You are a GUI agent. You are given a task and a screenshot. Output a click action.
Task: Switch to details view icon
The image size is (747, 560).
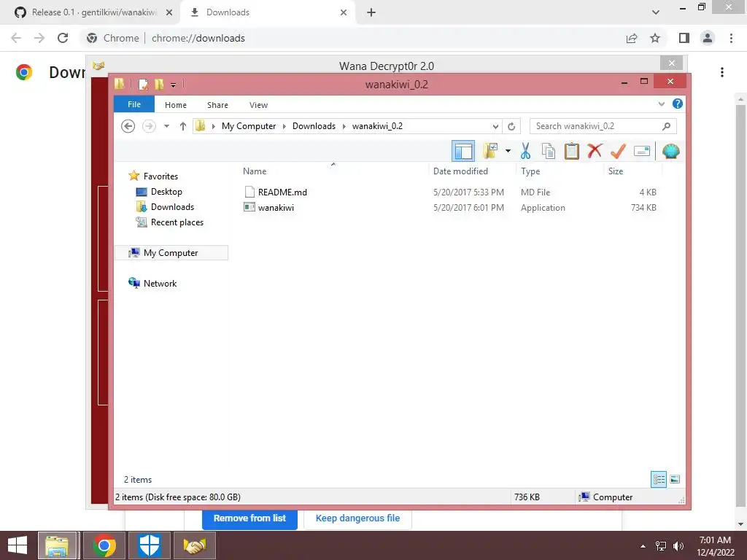tap(659, 480)
